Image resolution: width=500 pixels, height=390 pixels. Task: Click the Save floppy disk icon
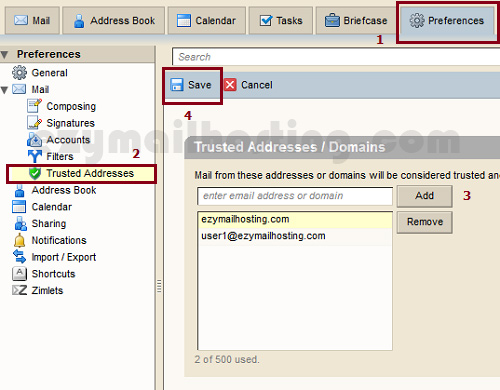[x=177, y=85]
